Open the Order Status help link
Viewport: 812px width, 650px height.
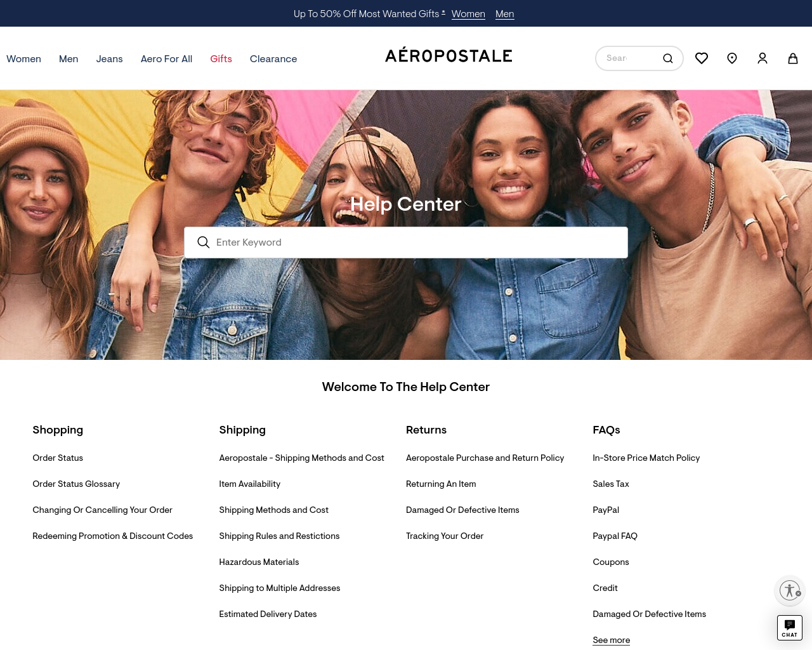[58, 458]
